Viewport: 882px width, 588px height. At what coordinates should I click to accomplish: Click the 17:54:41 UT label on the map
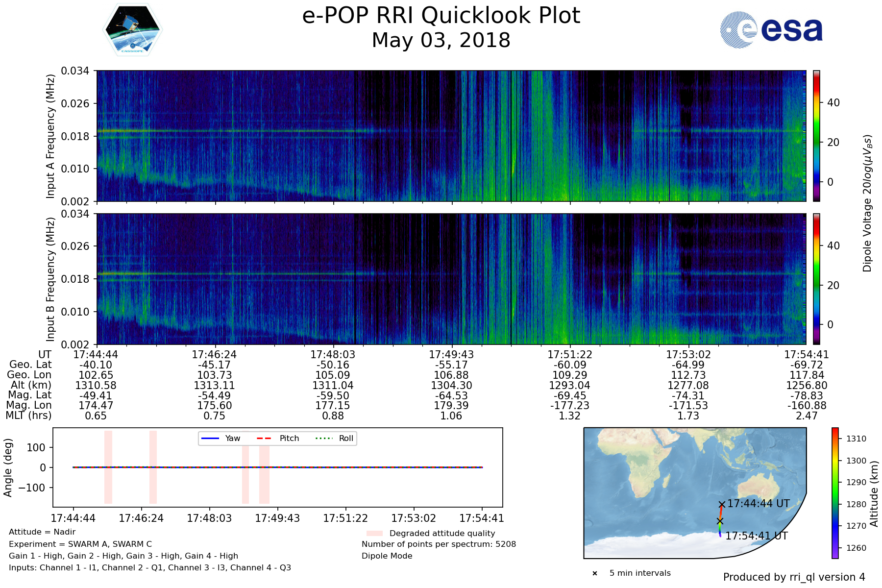click(x=757, y=536)
